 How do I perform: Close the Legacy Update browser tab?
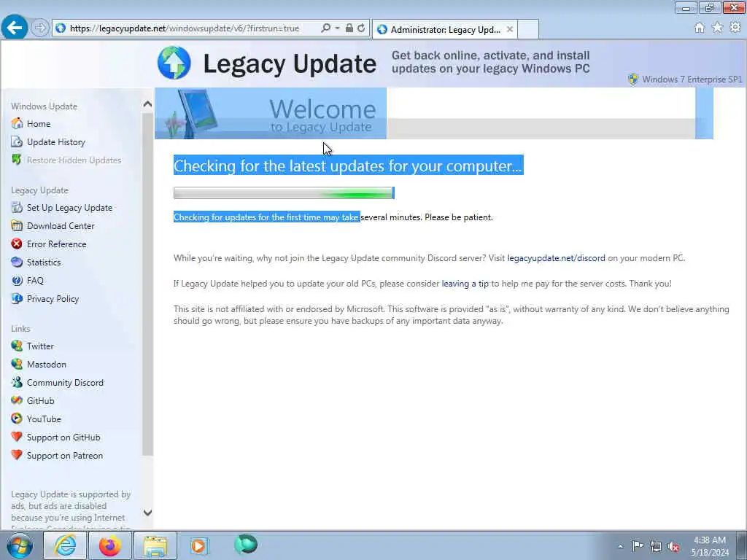coord(510,29)
